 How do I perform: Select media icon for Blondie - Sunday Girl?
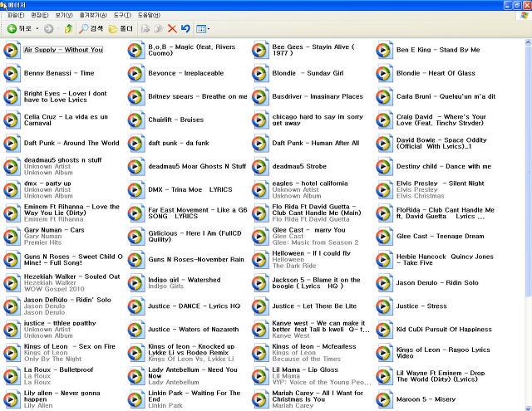click(260, 73)
